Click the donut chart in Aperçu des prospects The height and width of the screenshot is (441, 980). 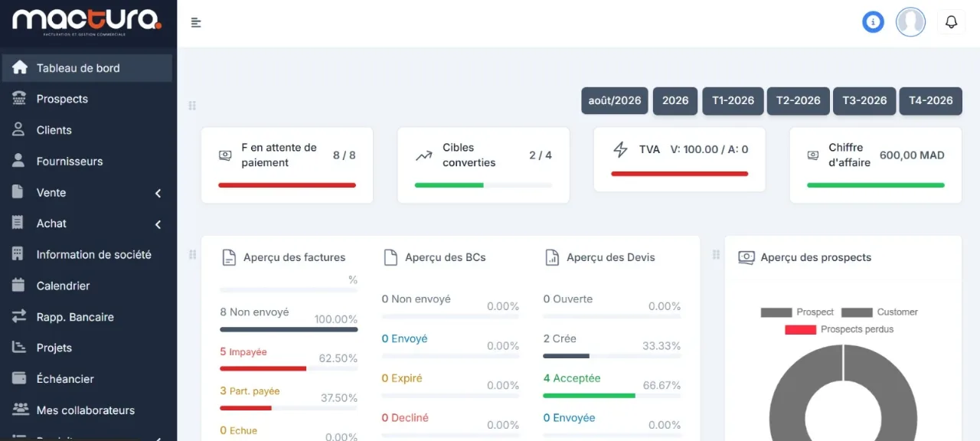843,393
